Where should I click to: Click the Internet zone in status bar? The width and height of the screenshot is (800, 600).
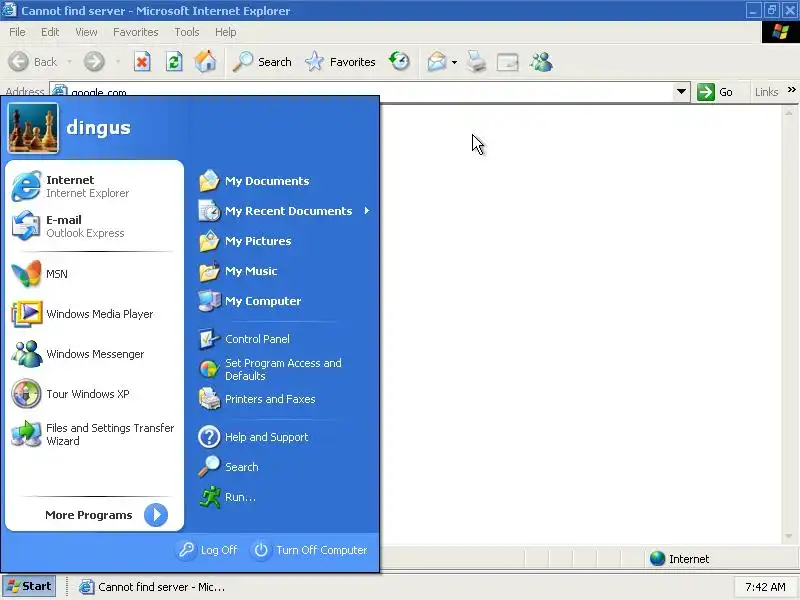(x=679, y=559)
